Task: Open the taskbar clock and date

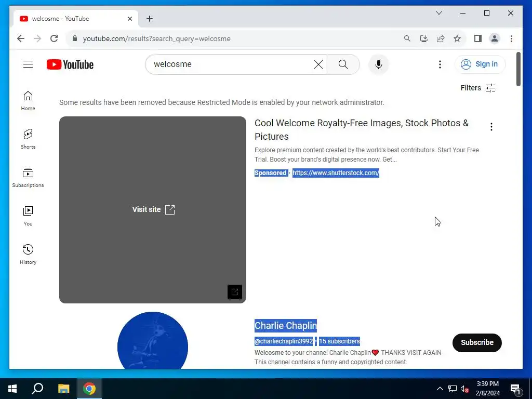Action: coord(487,389)
